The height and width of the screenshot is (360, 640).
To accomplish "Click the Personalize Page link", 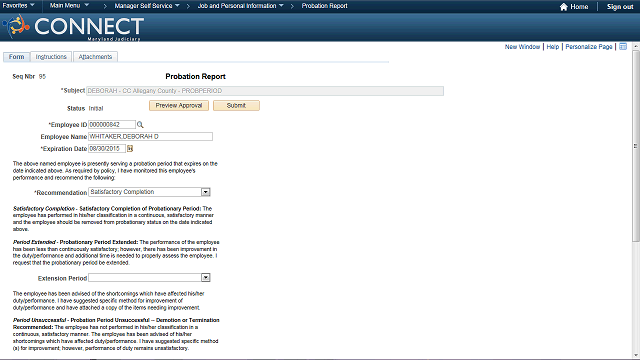I will (589, 47).
